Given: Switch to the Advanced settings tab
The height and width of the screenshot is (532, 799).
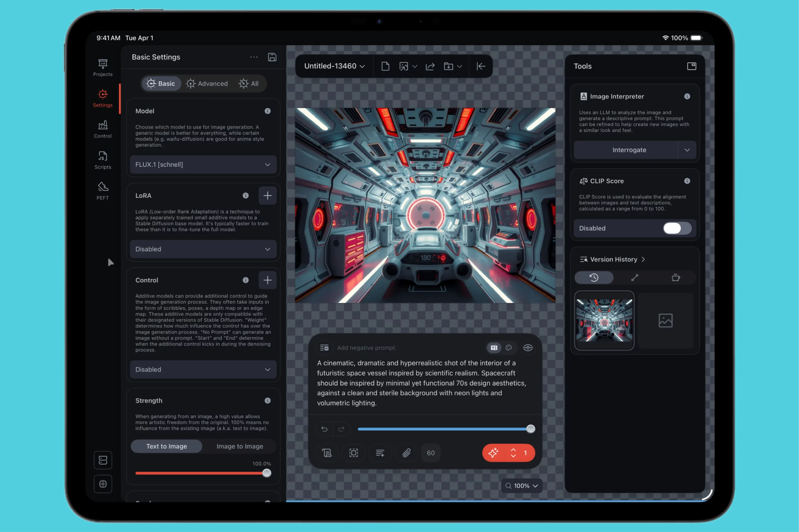Looking at the screenshot, I should (x=207, y=84).
